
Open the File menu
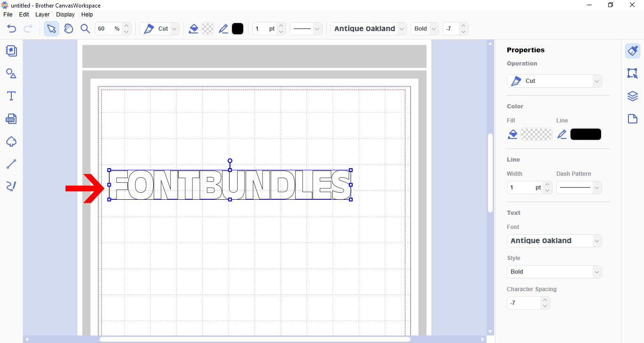pyautogui.click(x=8, y=15)
